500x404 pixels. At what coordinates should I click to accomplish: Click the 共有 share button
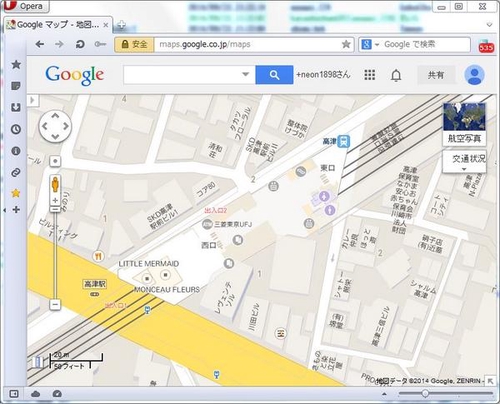pyautogui.click(x=436, y=75)
